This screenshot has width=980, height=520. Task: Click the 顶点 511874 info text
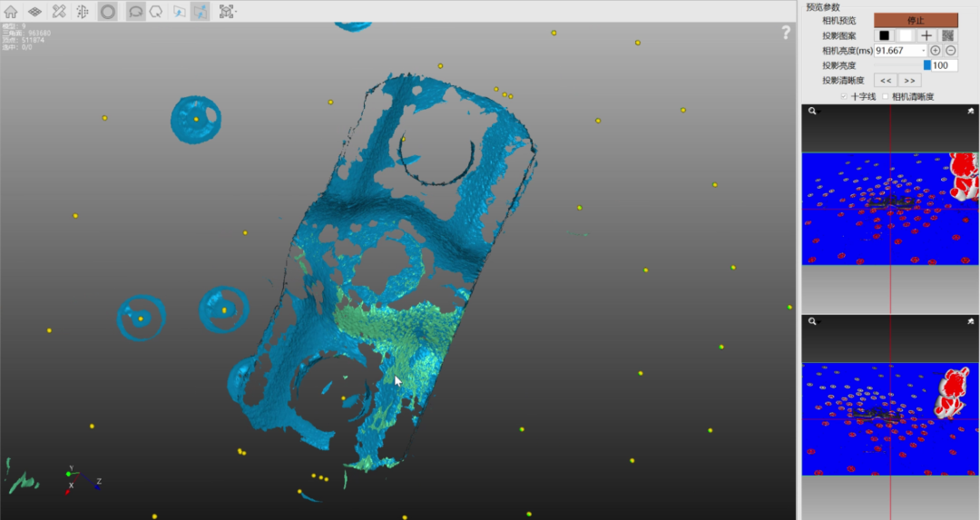[23, 40]
